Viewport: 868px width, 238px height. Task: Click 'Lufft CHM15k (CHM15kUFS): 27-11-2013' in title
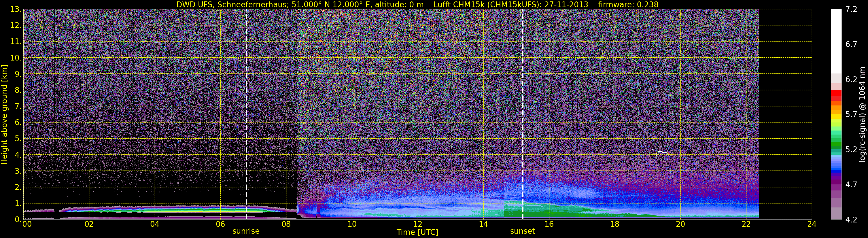tap(511, 4)
